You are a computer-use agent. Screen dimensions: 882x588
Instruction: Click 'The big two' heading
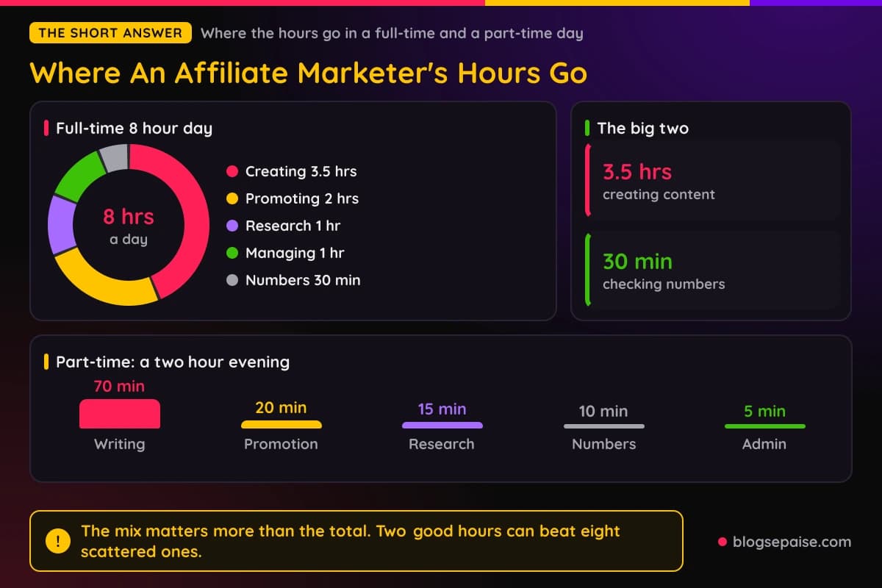point(642,128)
